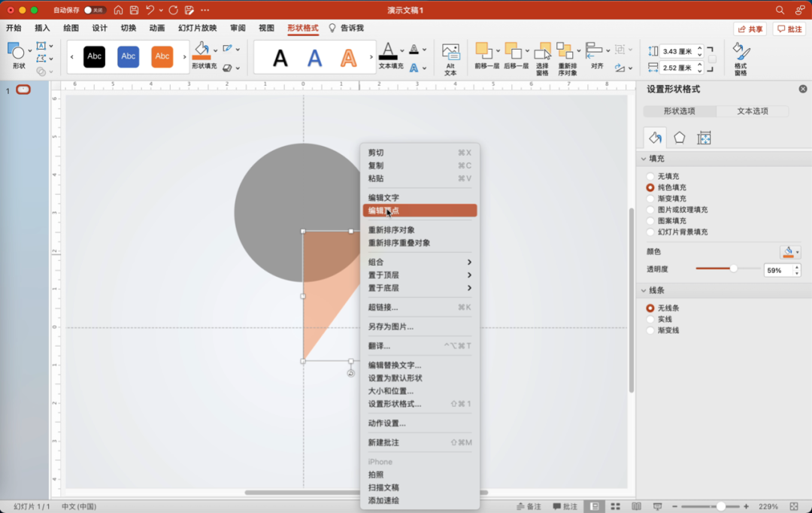Choose the blue A WordArt style
This screenshot has width=812, height=513.
click(x=314, y=57)
